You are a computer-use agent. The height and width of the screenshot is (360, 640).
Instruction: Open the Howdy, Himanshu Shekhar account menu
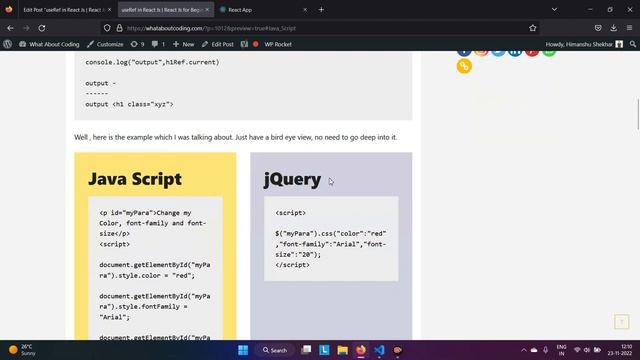tap(584, 44)
